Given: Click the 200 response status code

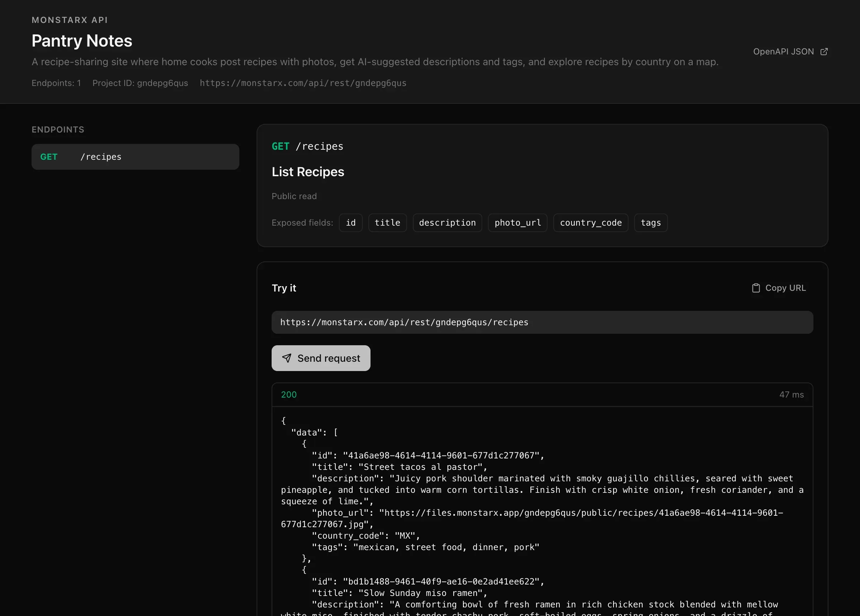Looking at the screenshot, I should tap(289, 395).
